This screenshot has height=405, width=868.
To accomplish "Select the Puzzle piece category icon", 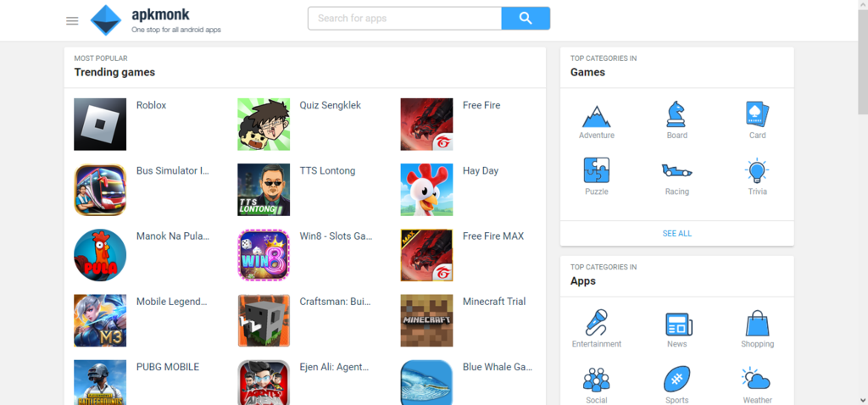I will 596,170.
